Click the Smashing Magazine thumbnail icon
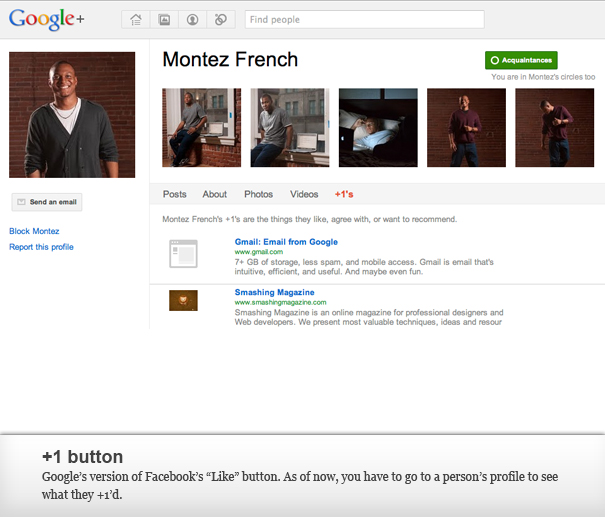 coord(183,300)
